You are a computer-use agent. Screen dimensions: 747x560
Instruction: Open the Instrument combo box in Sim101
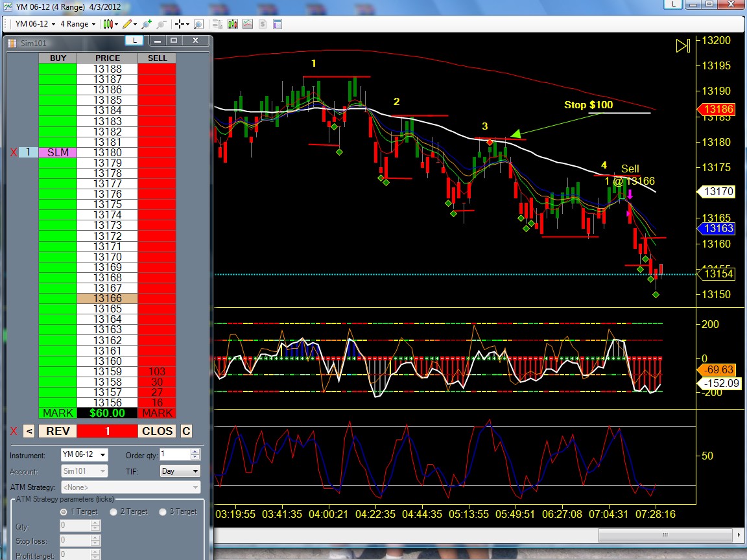tap(84, 455)
